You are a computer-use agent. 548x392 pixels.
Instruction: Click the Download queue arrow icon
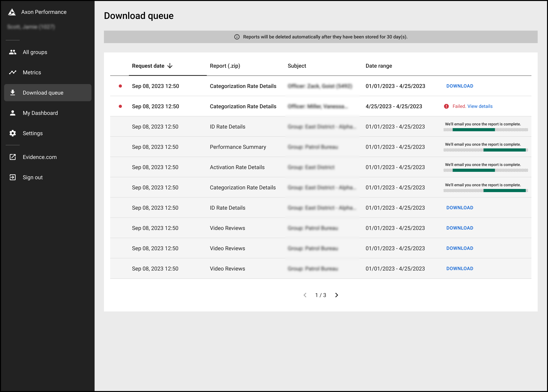click(12, 92)
